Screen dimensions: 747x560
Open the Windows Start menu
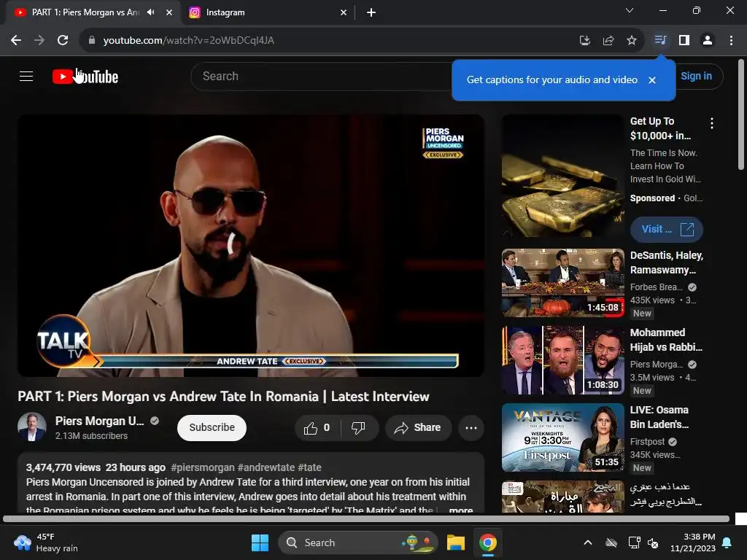click(x=260, y=542)
